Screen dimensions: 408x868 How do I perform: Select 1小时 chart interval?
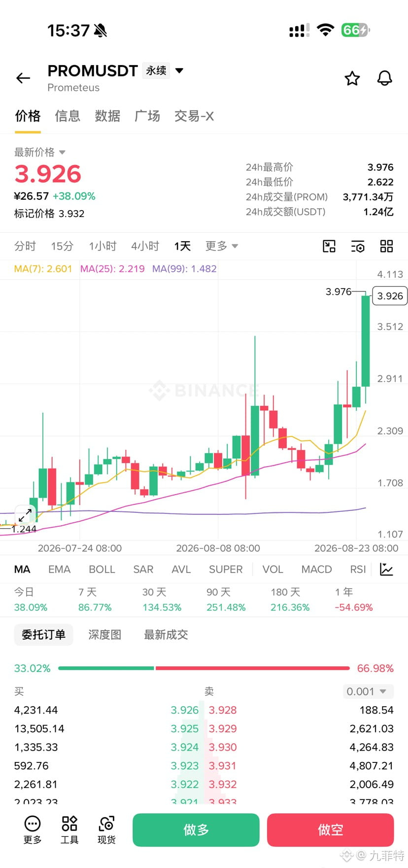tap(102, 246)
